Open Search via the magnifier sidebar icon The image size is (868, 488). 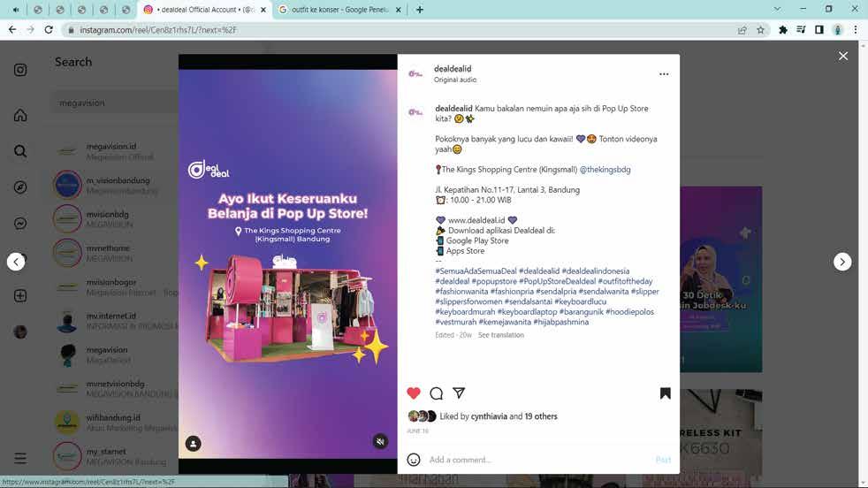coord(20,151)
